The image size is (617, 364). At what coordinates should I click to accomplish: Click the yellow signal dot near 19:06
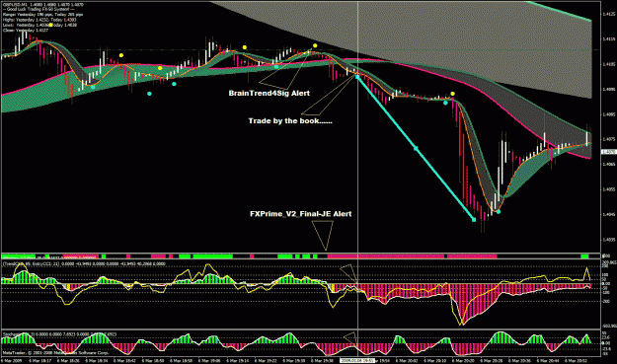(245, 47)
